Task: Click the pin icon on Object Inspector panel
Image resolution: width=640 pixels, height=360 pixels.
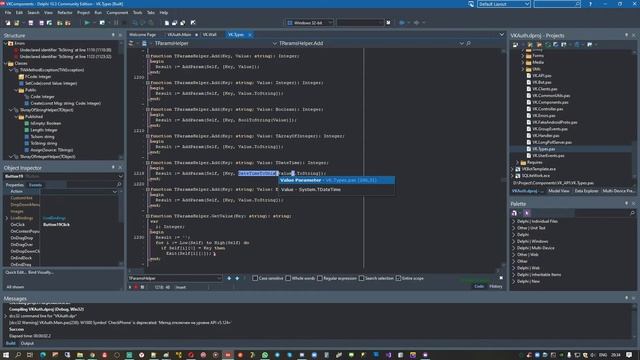Action: pos(113,167)
